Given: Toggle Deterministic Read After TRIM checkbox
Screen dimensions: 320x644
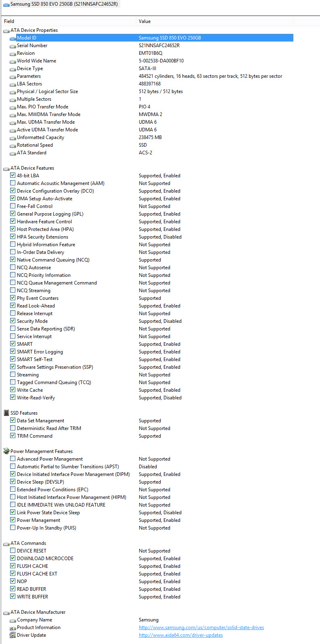Looking at the screenshot, I should [13, 428].
